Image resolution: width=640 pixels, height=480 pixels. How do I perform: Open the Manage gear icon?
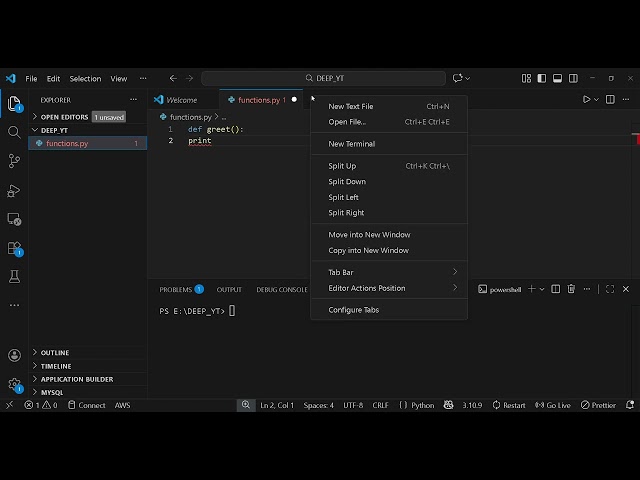click(14, 384)
